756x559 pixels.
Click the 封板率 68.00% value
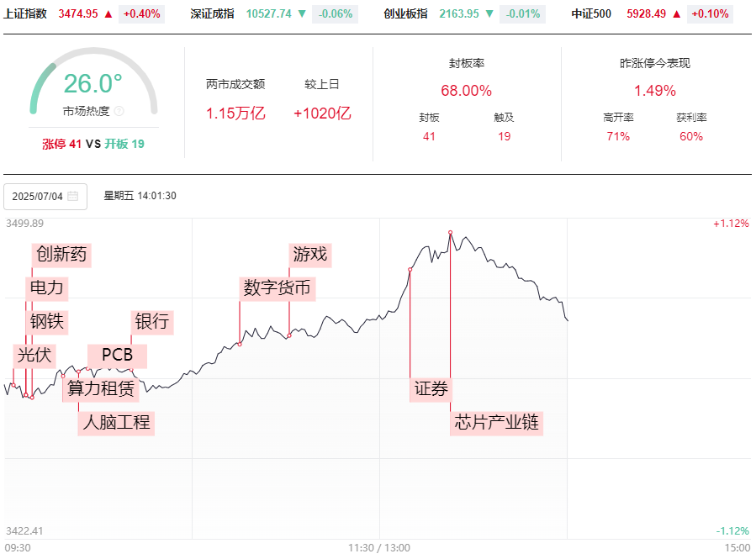[466, 91]
